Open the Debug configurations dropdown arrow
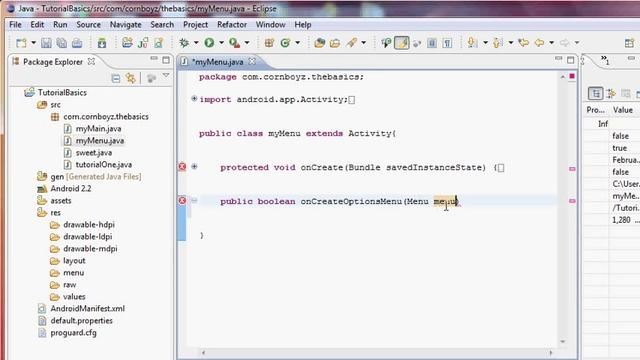640x360 pixels. pyautogui.click(x=196, y=42)
